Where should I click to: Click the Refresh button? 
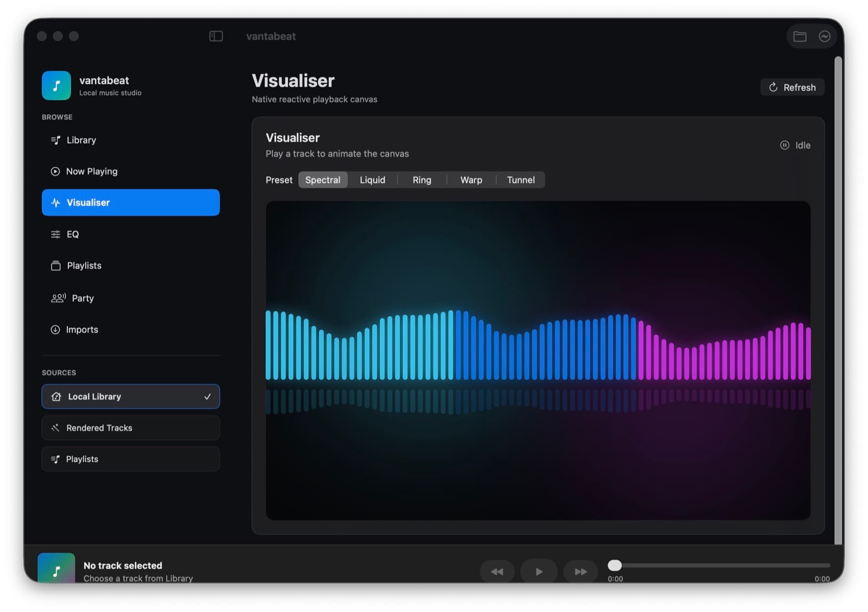point(792,87)
